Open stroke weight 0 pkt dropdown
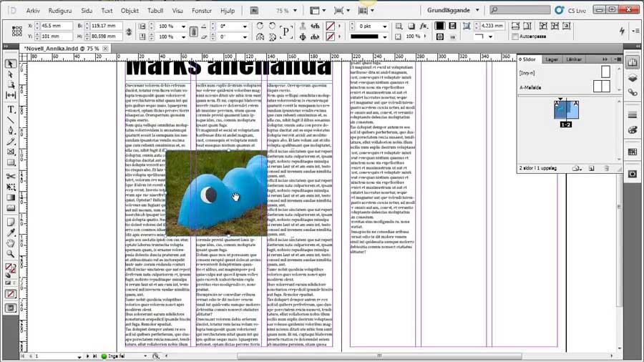Image resolution: width=644 pixels, height=362 pixels. pyautogui.click(x=385, y=26)
